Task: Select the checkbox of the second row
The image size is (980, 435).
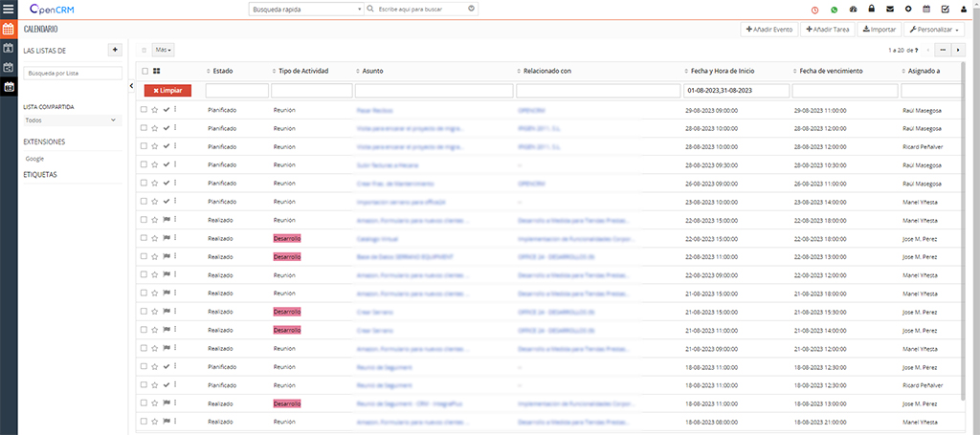Action: [144, 128]
